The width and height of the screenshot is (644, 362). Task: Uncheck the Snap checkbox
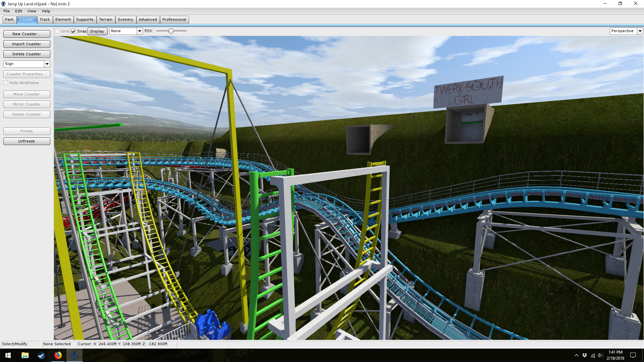(x=73, y=31)
